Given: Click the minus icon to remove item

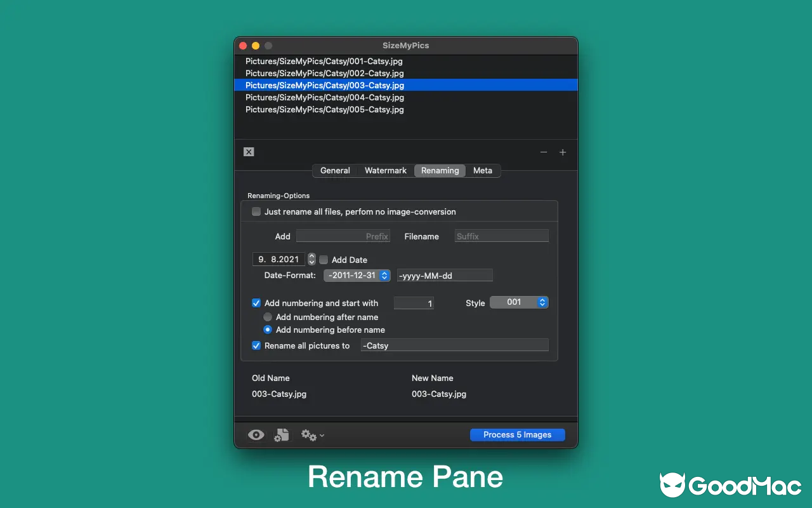Looking at the screenshot, I should [x=544, y=152].
